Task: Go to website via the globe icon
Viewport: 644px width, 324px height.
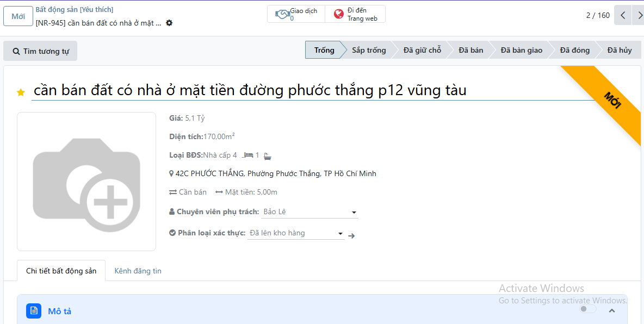Action: [338, 14]
